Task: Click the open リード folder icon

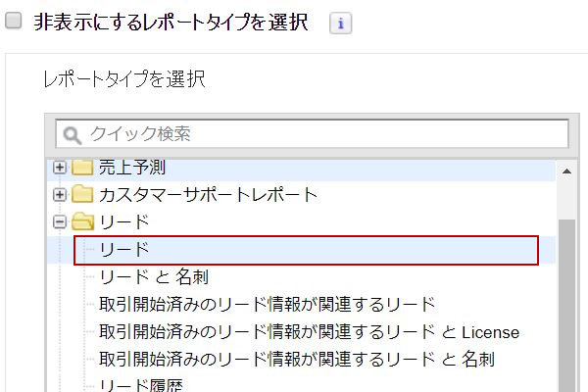Action: (x=83, y=221)
